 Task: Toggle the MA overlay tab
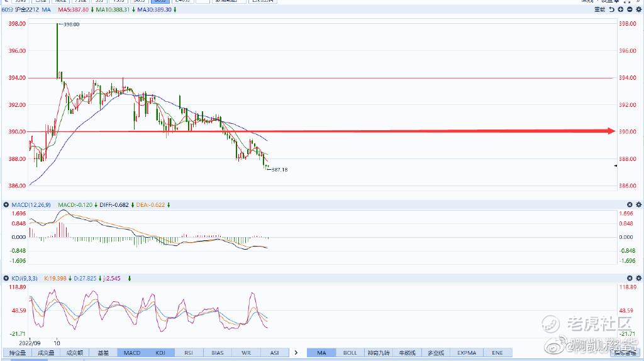(321, 353)
